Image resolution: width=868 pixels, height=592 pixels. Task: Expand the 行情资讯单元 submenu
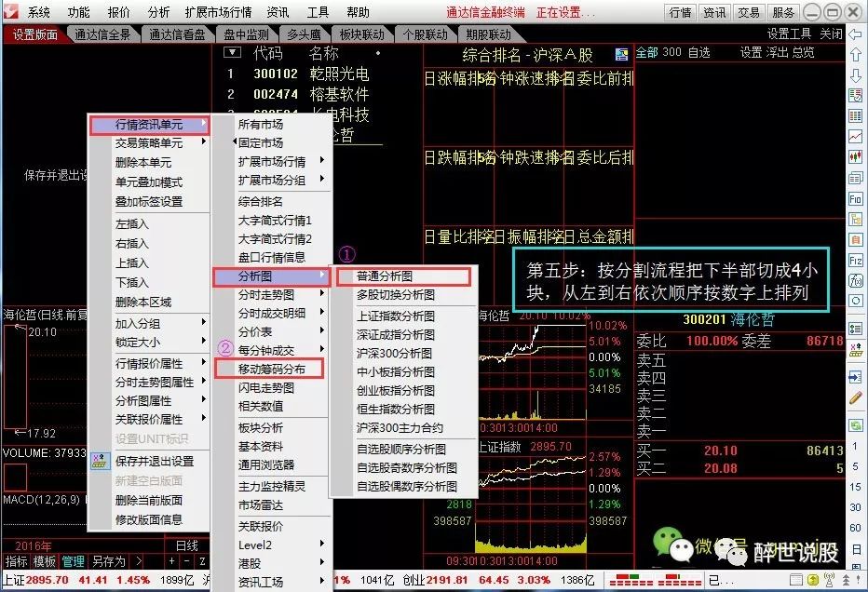149,125
